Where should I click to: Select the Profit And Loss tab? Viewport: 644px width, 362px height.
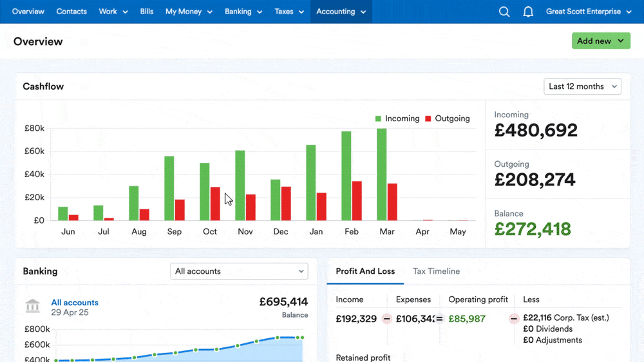click(365, 271)
